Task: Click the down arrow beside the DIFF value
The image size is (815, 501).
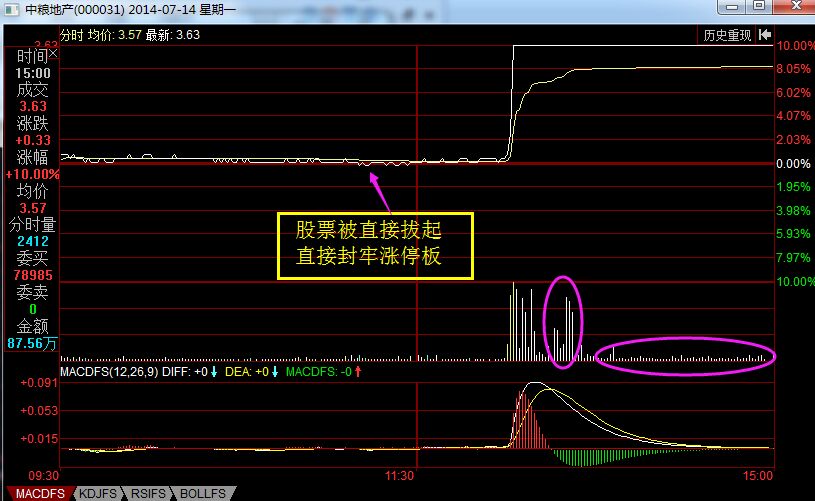Action: 214,372
